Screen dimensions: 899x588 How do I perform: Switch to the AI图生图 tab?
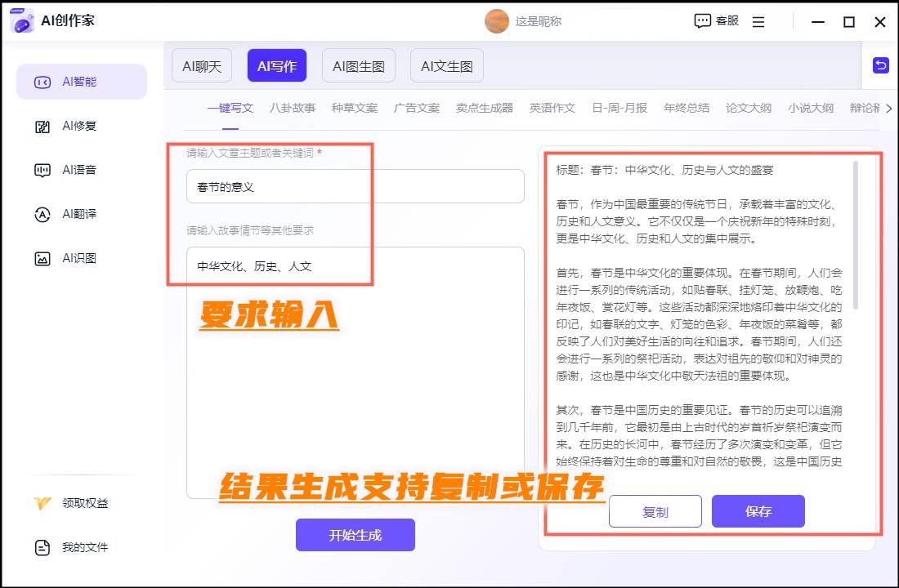(359, 66)
